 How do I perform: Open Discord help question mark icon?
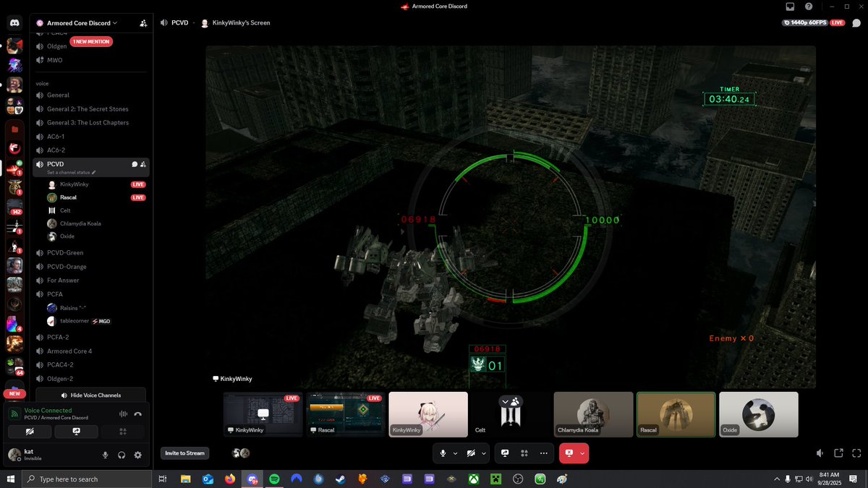808,7
